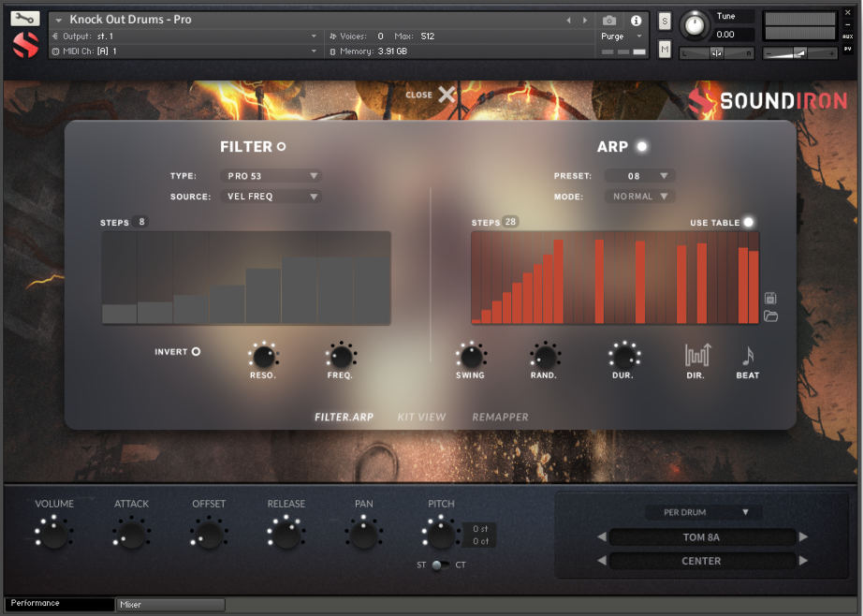The height and width of the screenshot is (616, 863).
Task: Adjust the SWING knob in the ARP section
Action: coord(471,358)
